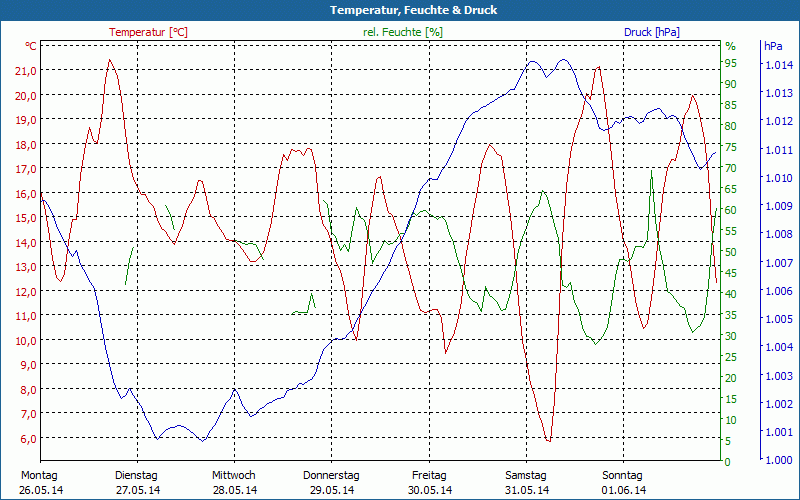This screenshot has height=500, width=800.
Task: Click the 30 humidity axis value
Action: pos(731,336)
